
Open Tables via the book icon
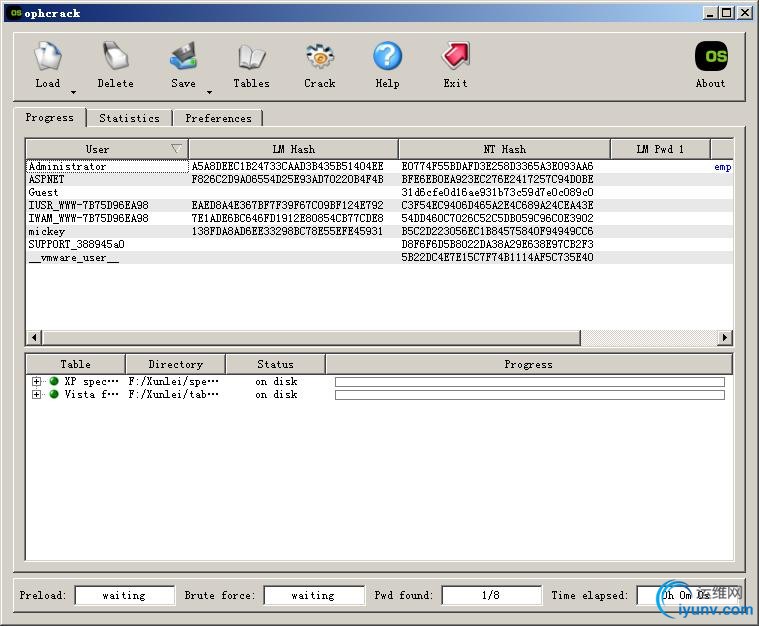[x=251, y=57]
